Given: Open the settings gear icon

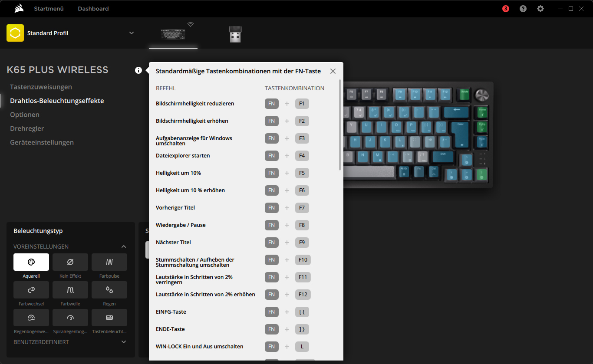Looking at the screenshot, I should point(540,9).
